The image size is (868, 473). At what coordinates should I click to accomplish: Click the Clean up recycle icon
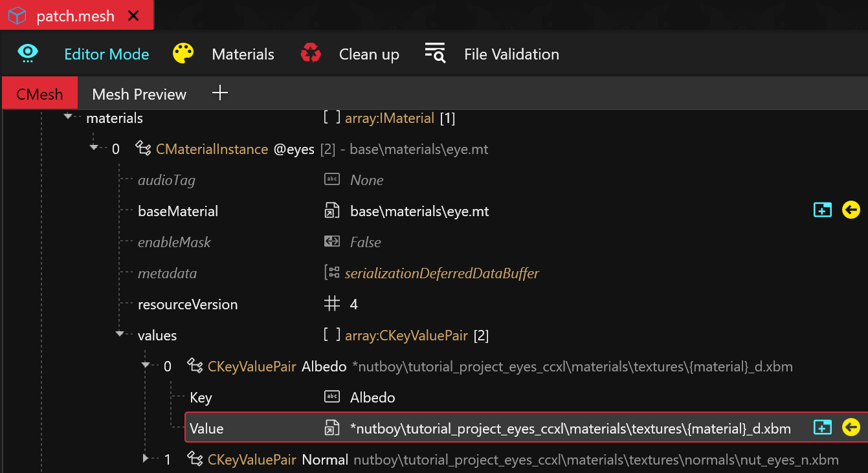[311, 54]
